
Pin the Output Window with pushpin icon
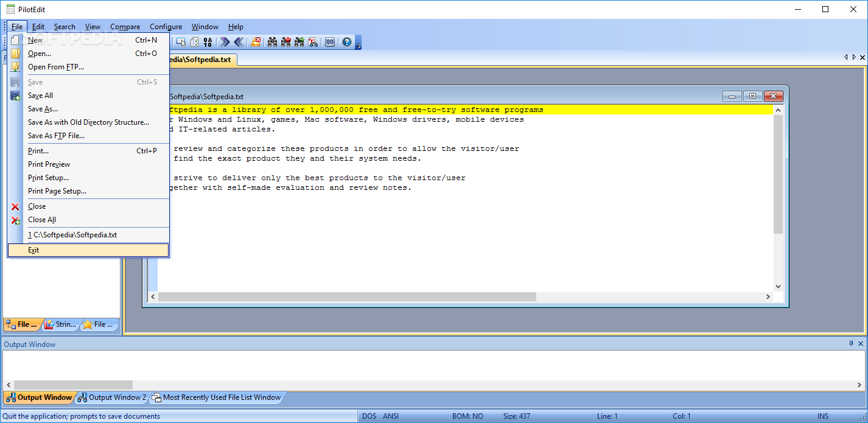[851, 344]
